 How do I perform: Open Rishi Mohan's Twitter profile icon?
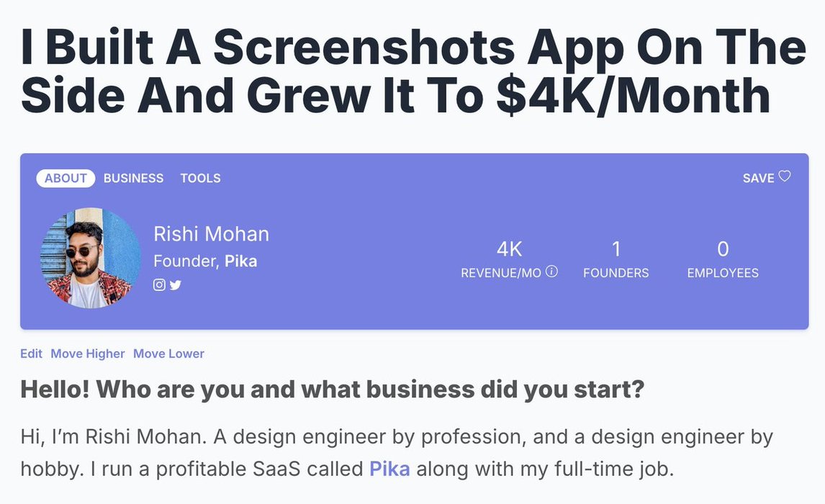click(175, 285)
